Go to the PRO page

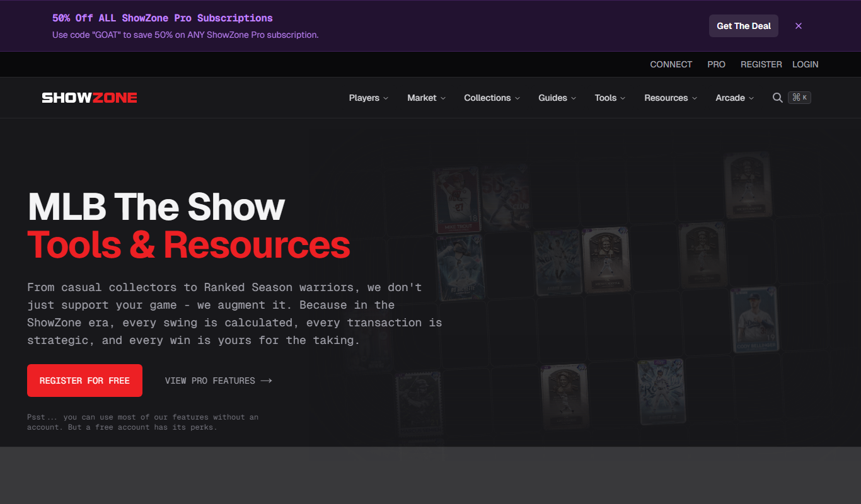[x=716, y=64]
